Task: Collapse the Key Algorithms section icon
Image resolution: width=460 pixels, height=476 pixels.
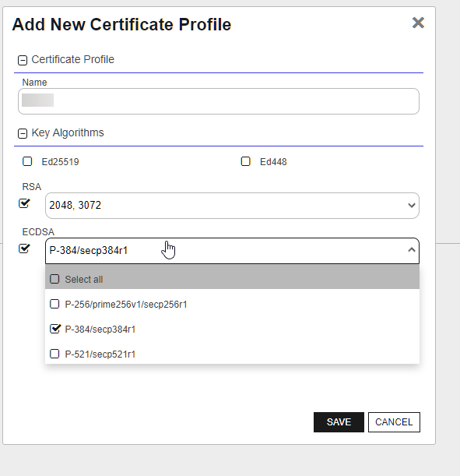Action: click(23, 133)
